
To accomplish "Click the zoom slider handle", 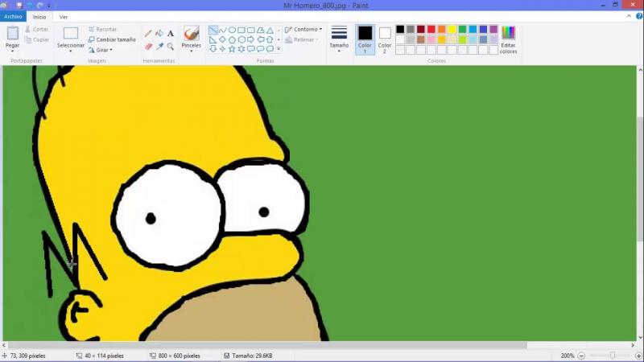I will tap(613, 356).
